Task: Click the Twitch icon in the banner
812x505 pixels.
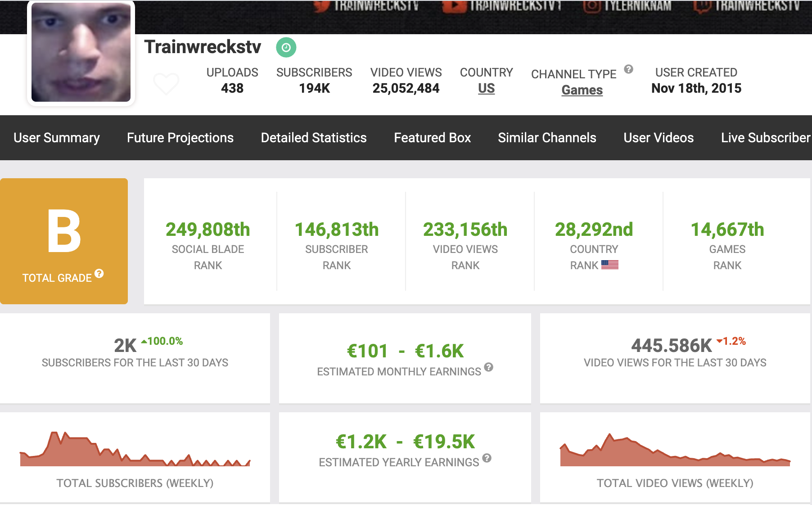Action: (702, 6)
